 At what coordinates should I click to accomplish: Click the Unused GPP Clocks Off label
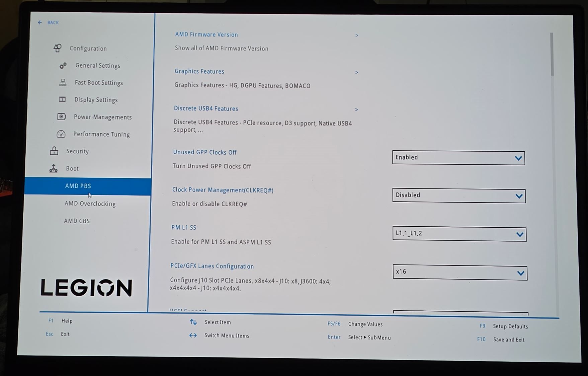pos(205,152)
